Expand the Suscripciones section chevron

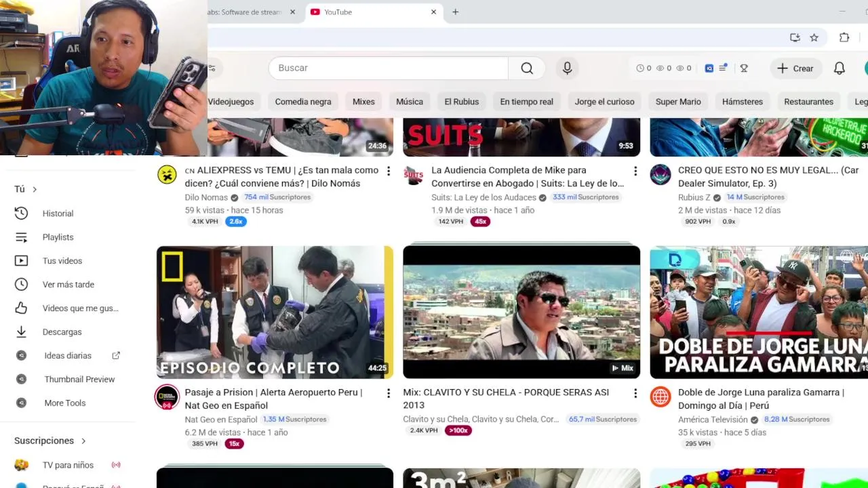83,441
